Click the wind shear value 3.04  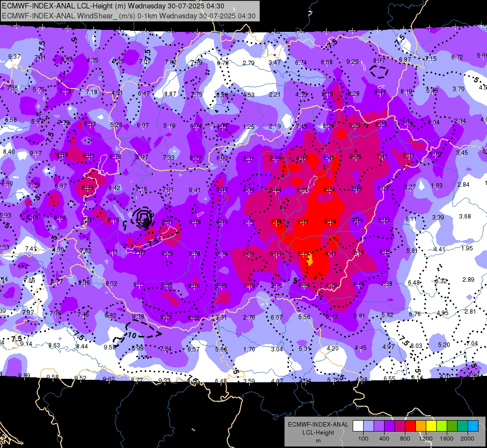pos(277,349)
